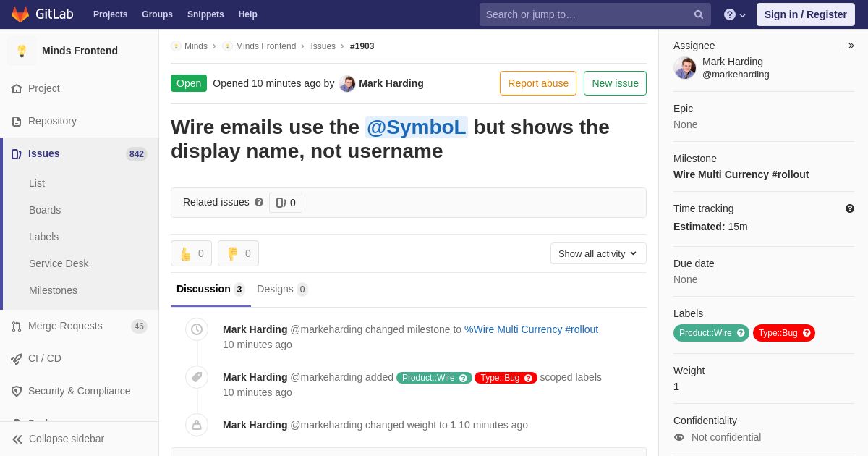The image size is (868, 456).
Task: Click the Product::Wire sidebar label help icon
Action: click(x=741, y=333)
